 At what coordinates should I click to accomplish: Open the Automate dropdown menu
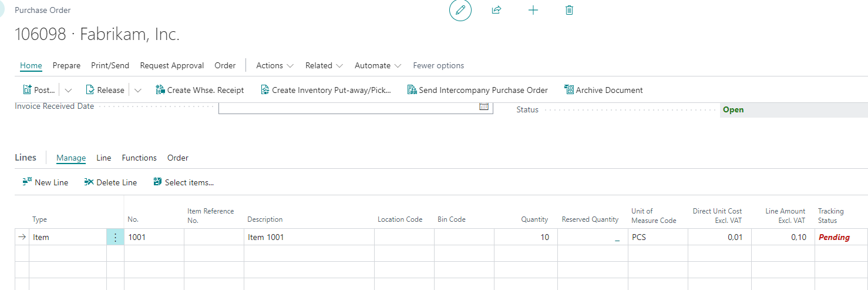(378, 65)
